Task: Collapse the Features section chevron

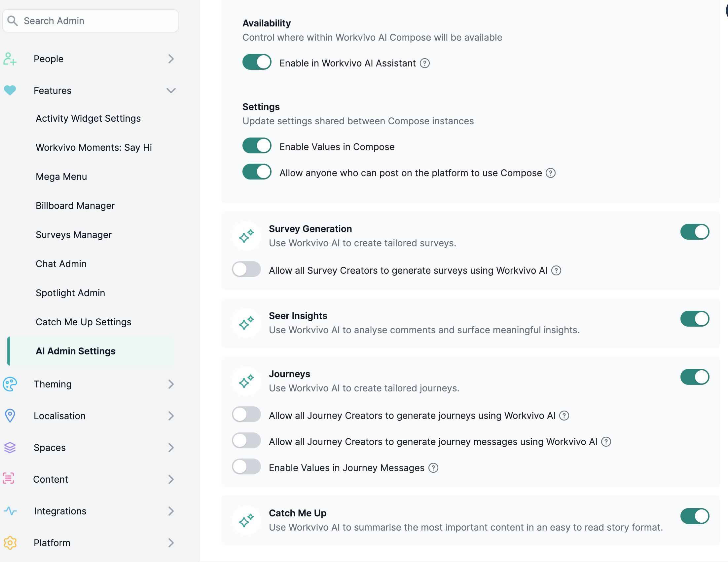Action: pos(171,91)
